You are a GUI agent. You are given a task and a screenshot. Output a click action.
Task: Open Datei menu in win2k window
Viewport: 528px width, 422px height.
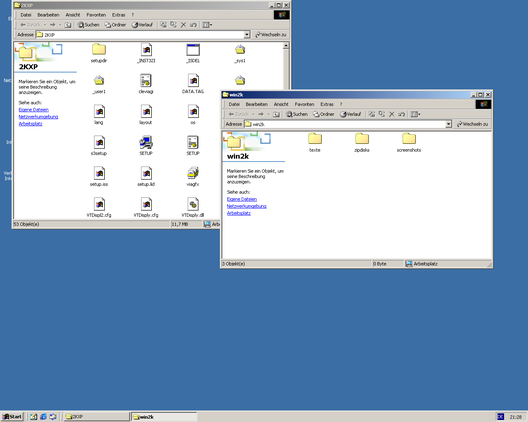click(x=234, y=104)
